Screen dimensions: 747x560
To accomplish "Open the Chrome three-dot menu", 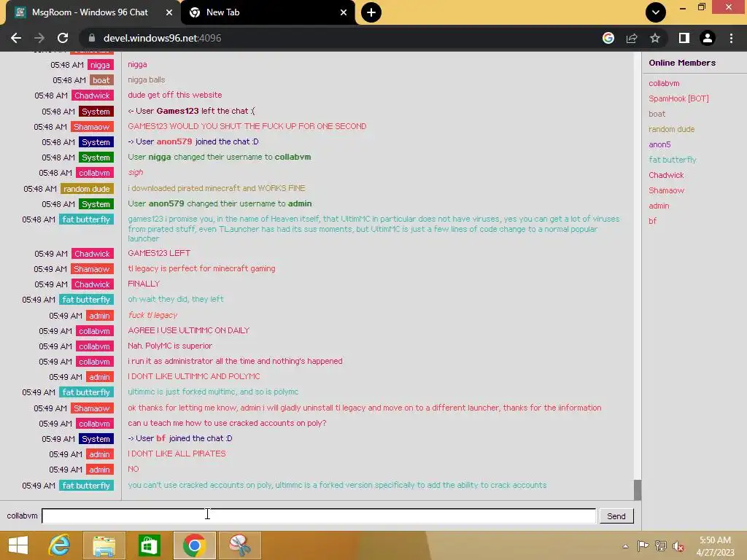I will coord(731,38).
